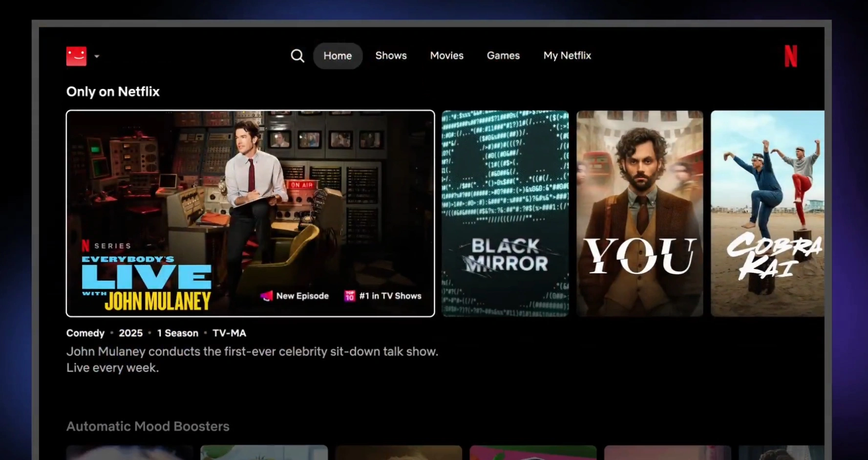Click the 'Comedy' genre tag
Image resolution: width=868 pixels, height=460 pixels.
coord(85,333)
